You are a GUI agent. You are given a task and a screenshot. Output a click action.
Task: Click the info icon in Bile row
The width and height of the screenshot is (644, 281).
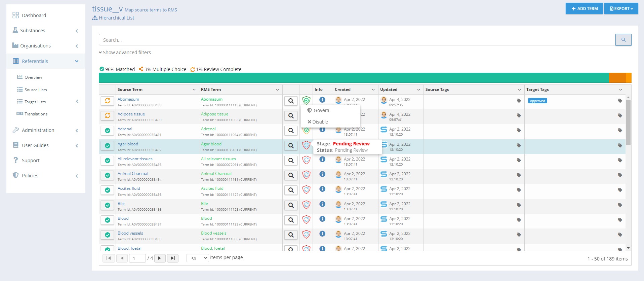(322, 204)
